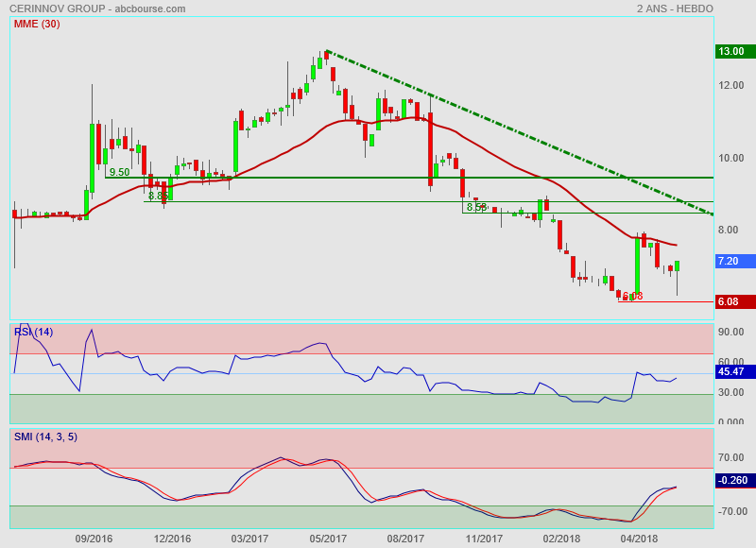756x548 pixels.
Task: Click the 8.00 price axis label
Action: coord(728,230)
